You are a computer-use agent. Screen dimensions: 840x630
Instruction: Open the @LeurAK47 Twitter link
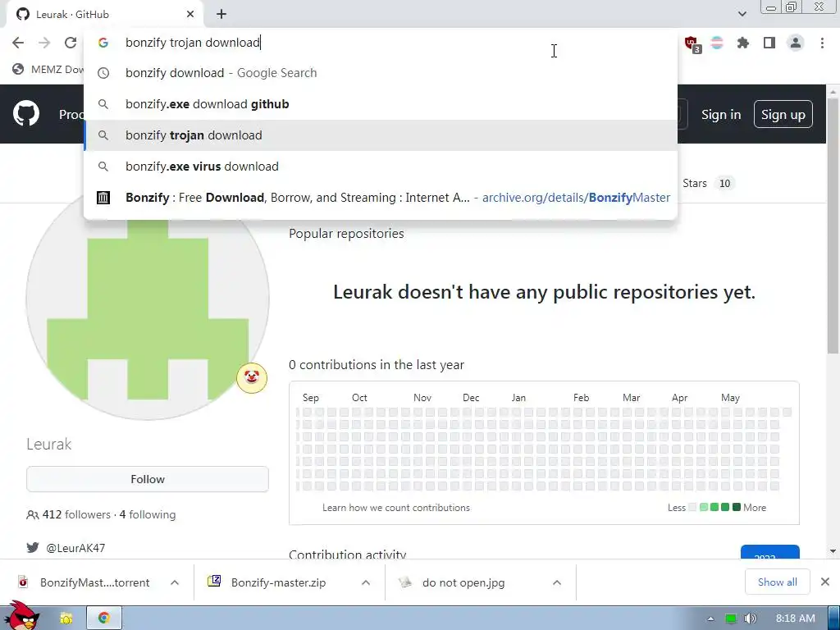tap(75, 547)
